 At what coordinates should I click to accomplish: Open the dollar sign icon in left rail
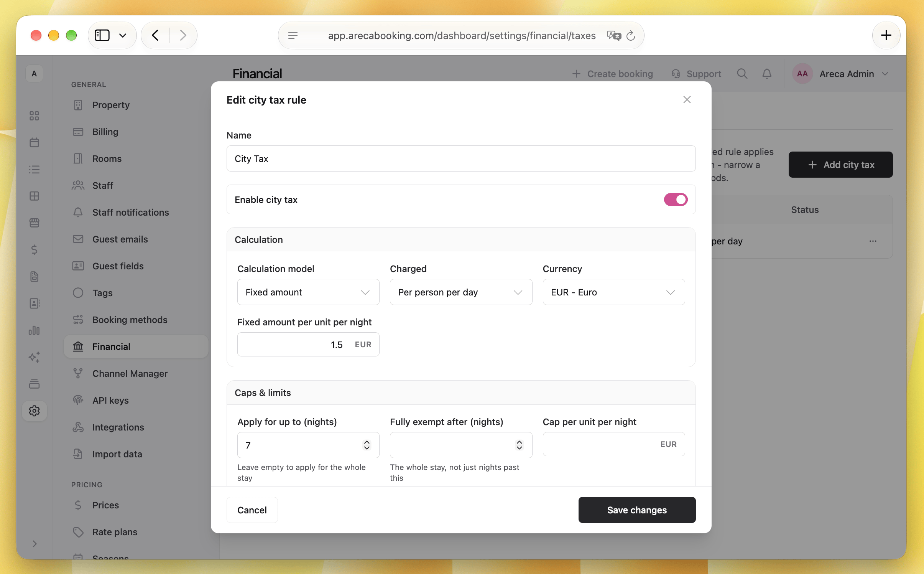pyautogui.click(x=34, y=250)
